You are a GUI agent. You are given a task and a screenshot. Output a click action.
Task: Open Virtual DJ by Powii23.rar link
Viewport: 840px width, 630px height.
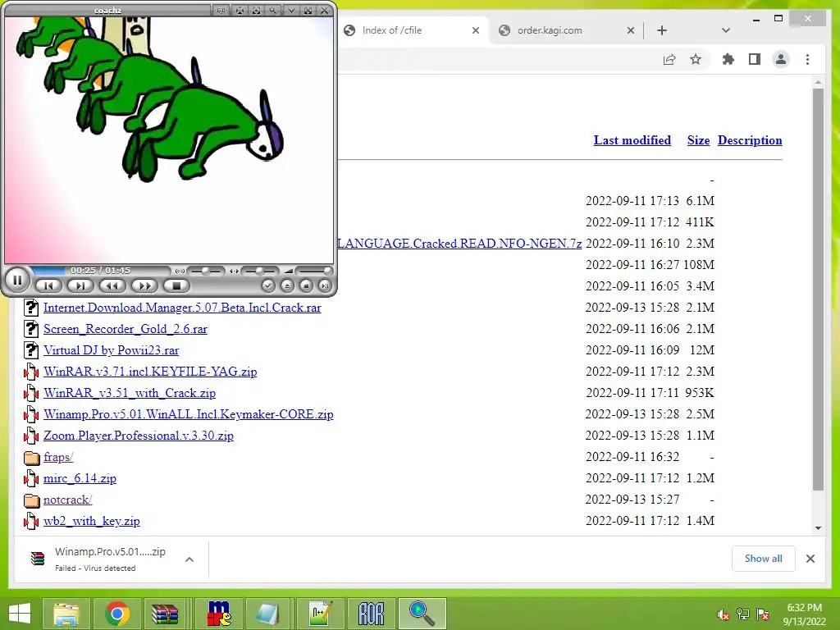[x=111, y=350]
